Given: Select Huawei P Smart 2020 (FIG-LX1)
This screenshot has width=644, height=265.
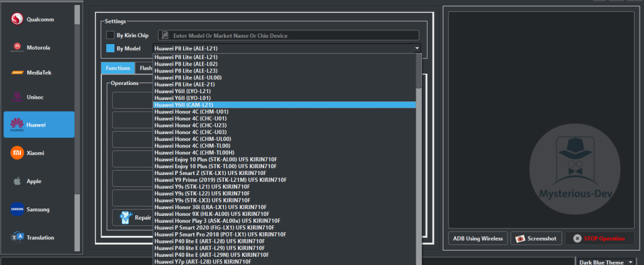Looking at the screenshot, I should [284, 227].
